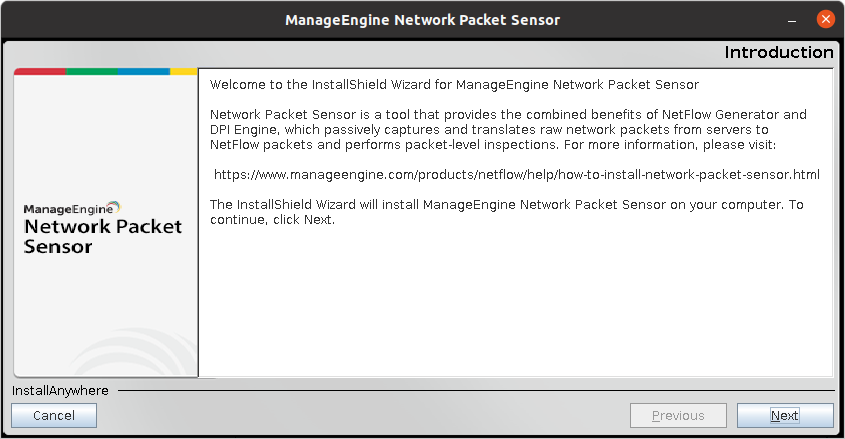
Task: Click the red segment of the color stripe
Action: tap(40, 72)
